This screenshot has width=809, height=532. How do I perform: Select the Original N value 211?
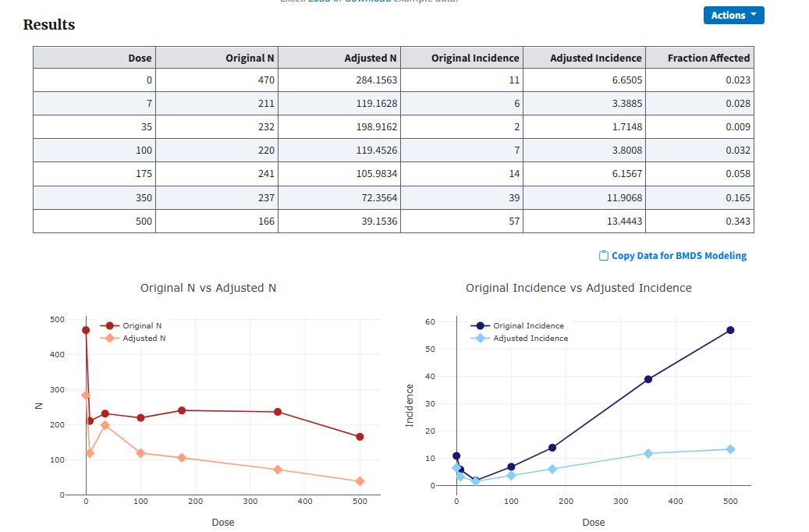pyautogui.click(x=266, y=103)
